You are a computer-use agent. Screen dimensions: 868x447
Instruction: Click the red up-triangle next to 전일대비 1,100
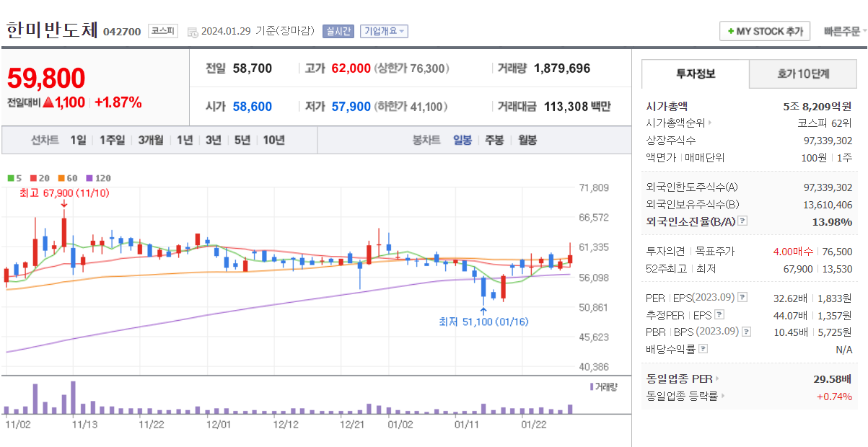coord(48,102)
